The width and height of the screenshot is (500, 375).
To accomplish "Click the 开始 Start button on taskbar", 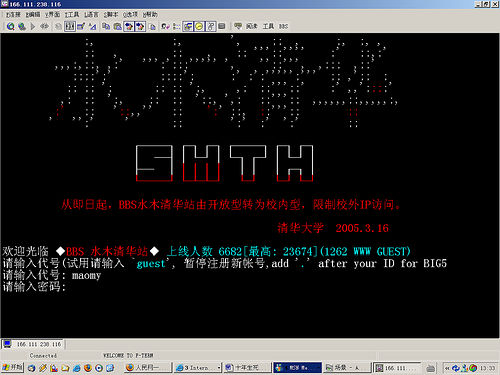I will click(x=12, y=367).
